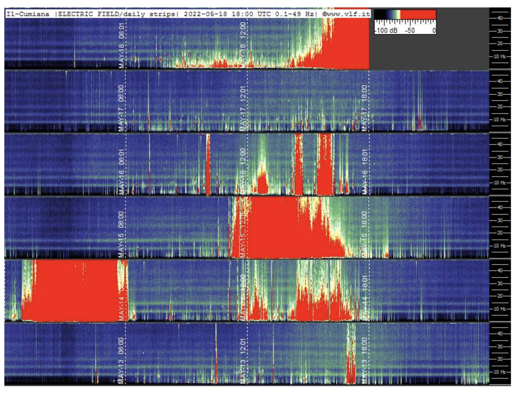532x396 pixels.
Task: Click the -100 dB legend label
Action: [x=386, y=30]
